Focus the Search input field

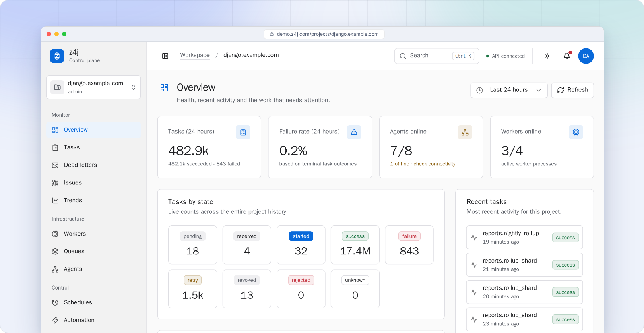(x=437, y=56)
